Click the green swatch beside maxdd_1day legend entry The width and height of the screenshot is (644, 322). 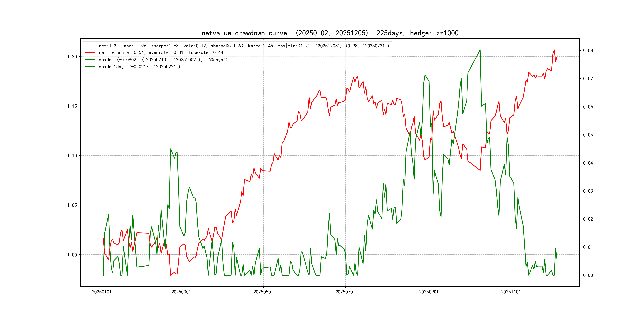[90, 67]
